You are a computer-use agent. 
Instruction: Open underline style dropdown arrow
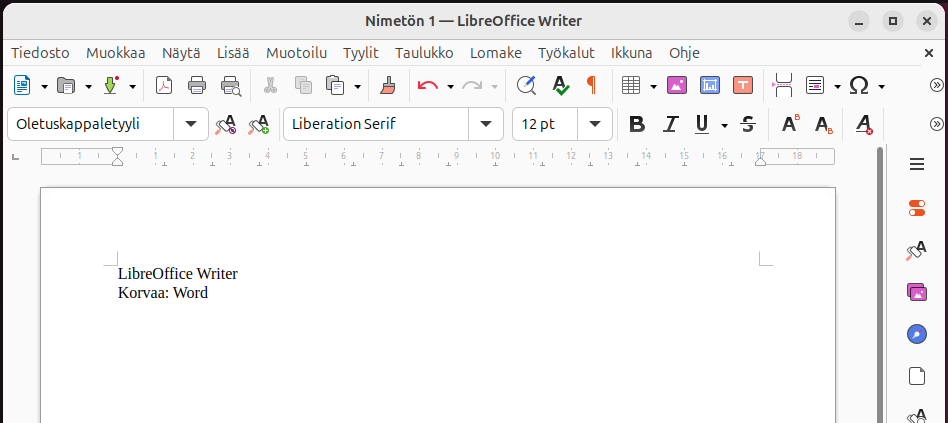pyautogui.click(x=724, y=125)
